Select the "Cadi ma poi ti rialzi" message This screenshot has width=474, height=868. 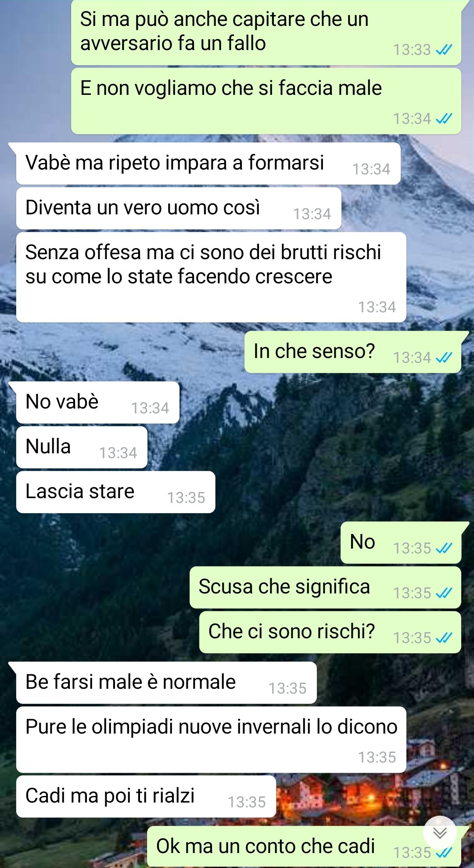point(146,796)
